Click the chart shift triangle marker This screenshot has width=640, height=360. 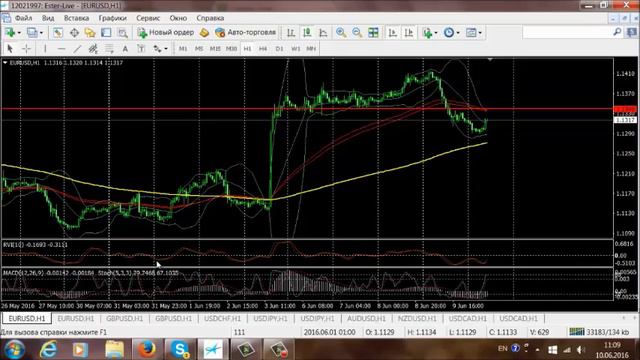coord(490,60)
